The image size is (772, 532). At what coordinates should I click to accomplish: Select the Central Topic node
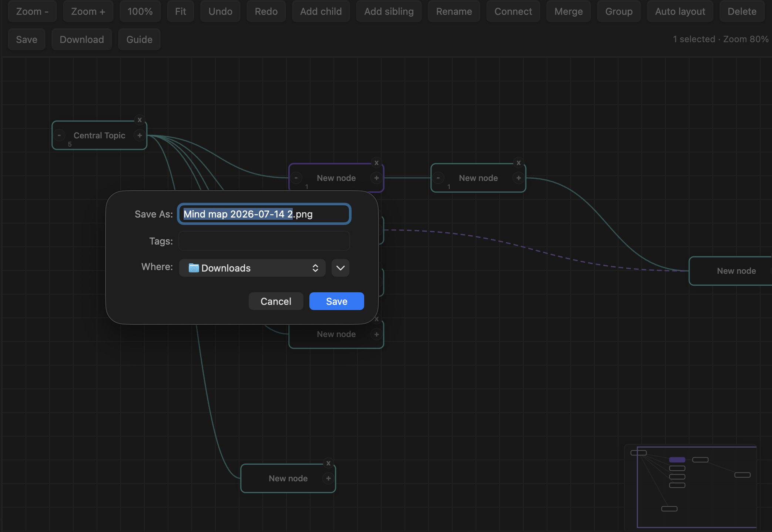pyautogui.click(x=100, y=135)
